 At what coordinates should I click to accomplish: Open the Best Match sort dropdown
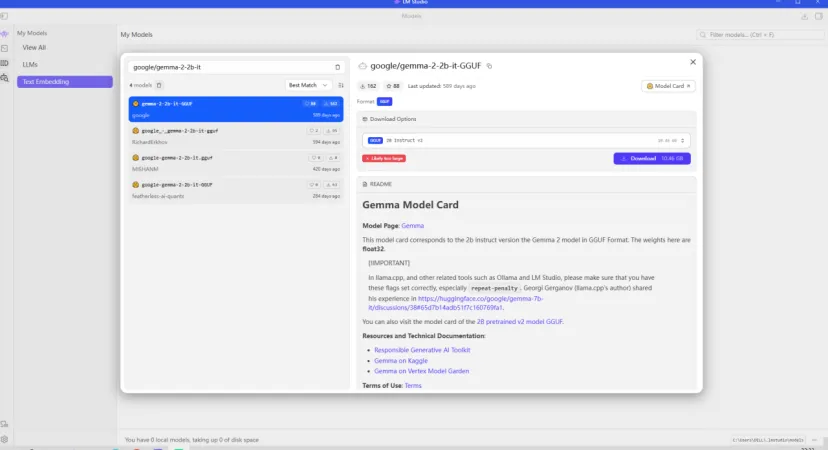click(308, 85)
